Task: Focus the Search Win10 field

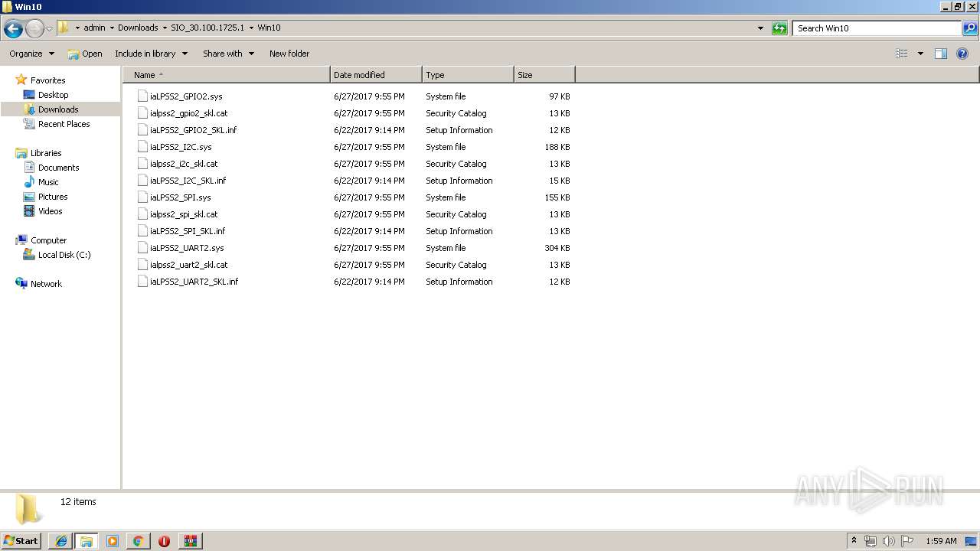Action: 877,28
